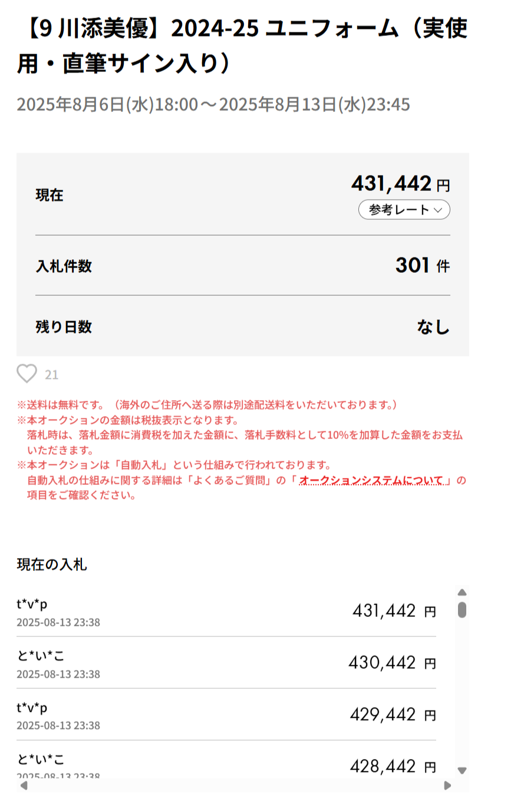The width and height of the screenshot is (514, 812).
Task: Click the favorite count 21
Action: coord(52,375)
